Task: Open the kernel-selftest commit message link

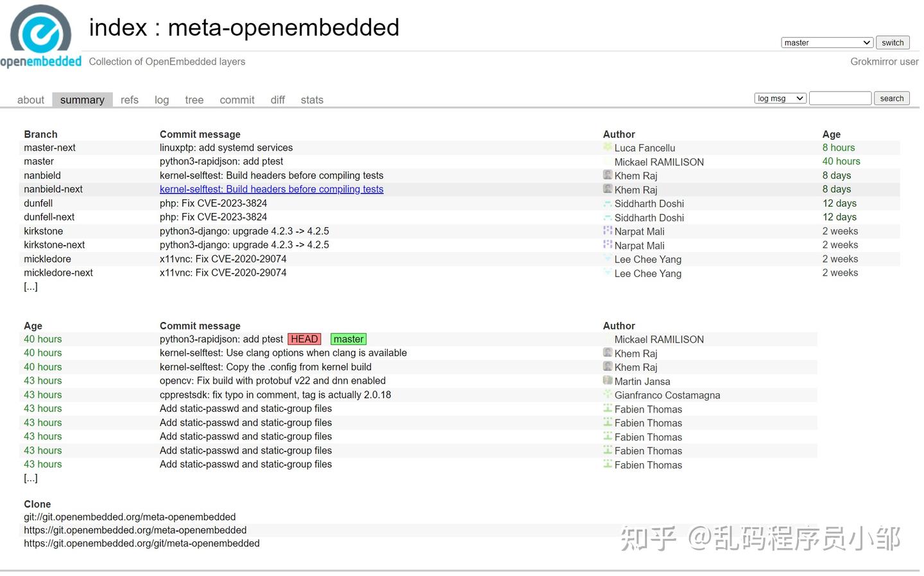Action: click(x=271, y=189)
